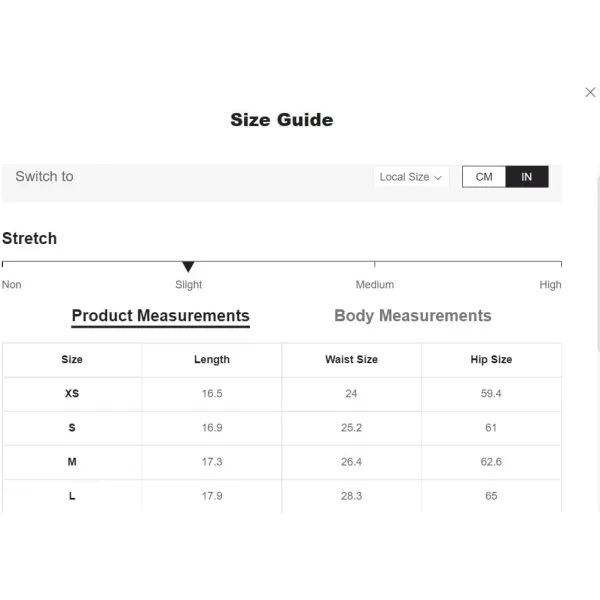Select the L size row
The height and width of the screenshot is (600, 600).
click(x=282, y=496)
